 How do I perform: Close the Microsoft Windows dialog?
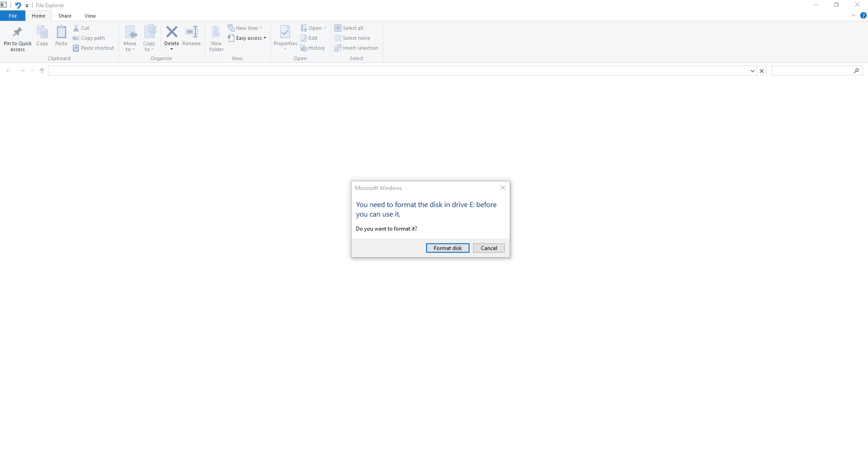[x=503, y=188]
